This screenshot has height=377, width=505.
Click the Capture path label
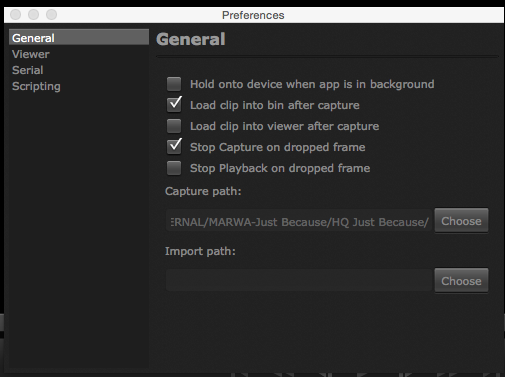[x=203, y=191]
